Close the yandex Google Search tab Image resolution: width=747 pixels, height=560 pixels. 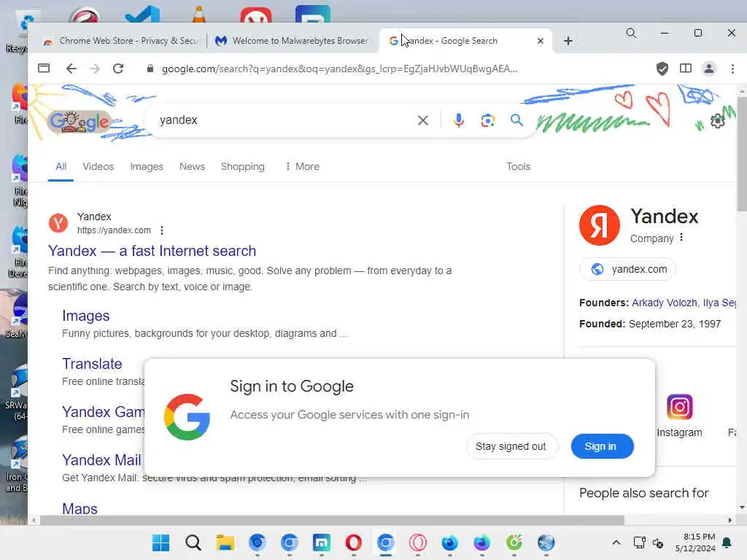point(541,41)
